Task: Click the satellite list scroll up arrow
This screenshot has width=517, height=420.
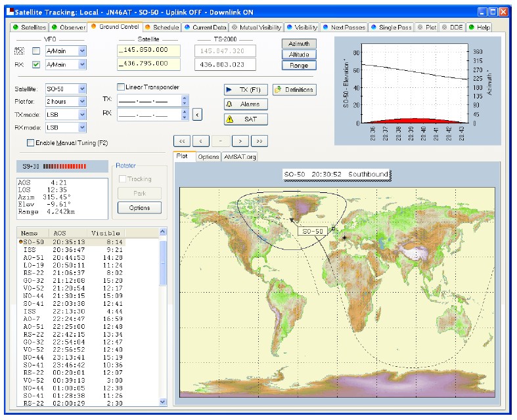Action: pos(163,232)
